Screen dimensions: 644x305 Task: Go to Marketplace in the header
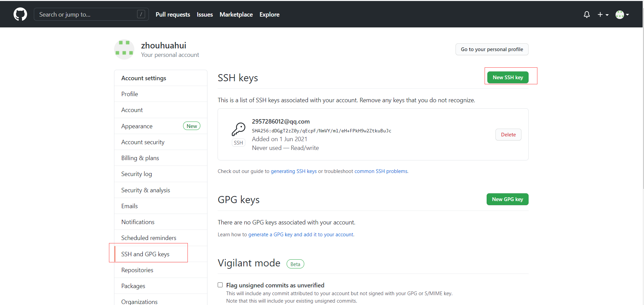(236, 15)
